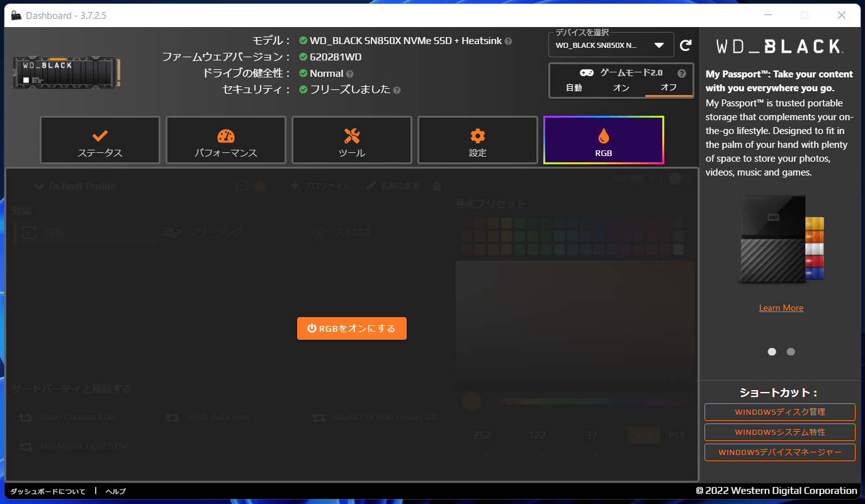Switch color input to HEX mode
The image size is (865, 504).
(x=677, y=435)
